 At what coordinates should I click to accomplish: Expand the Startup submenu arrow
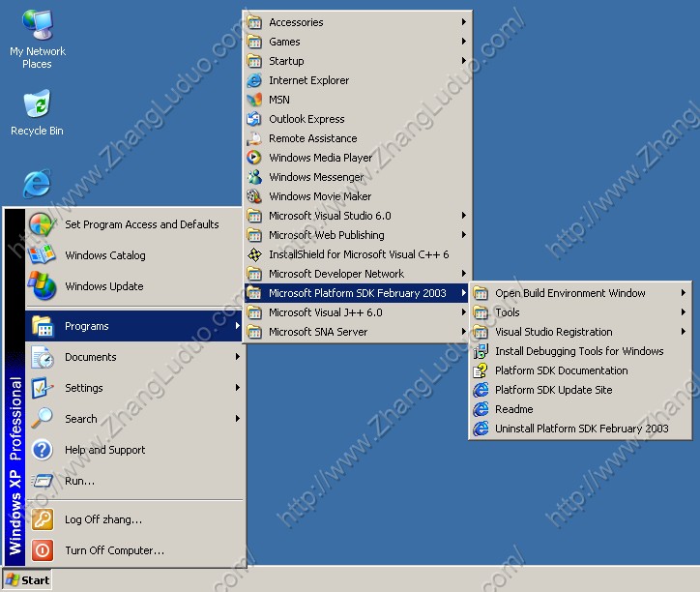464,60
